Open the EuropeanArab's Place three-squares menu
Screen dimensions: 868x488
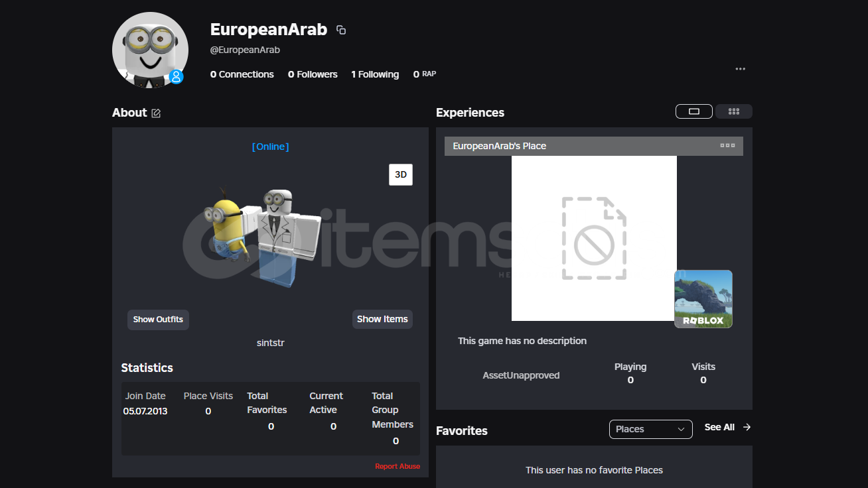[x=727, y=146]
